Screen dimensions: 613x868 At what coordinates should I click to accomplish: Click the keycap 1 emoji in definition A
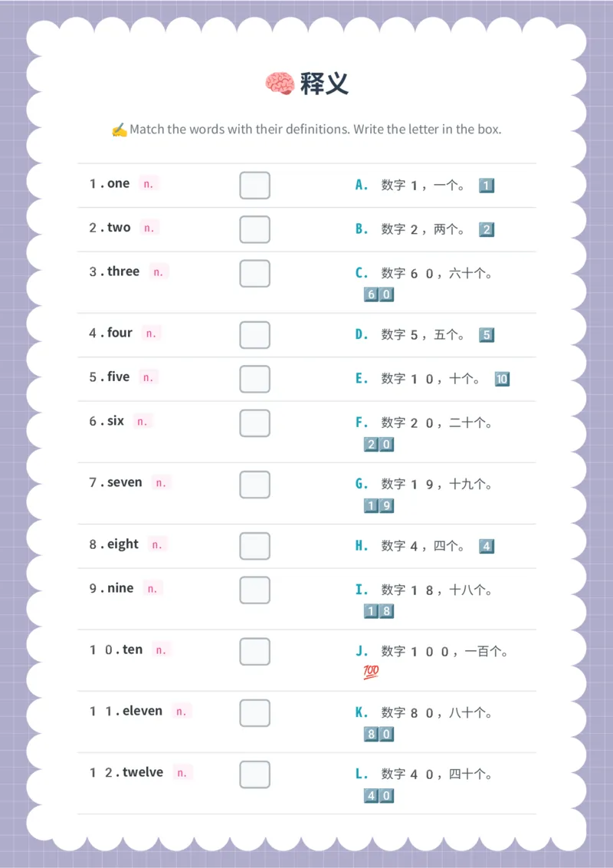click(x=487, y=186)
